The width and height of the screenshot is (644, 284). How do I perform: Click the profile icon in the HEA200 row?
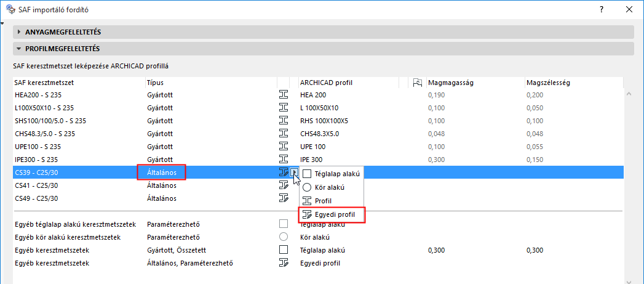(284, 95)
